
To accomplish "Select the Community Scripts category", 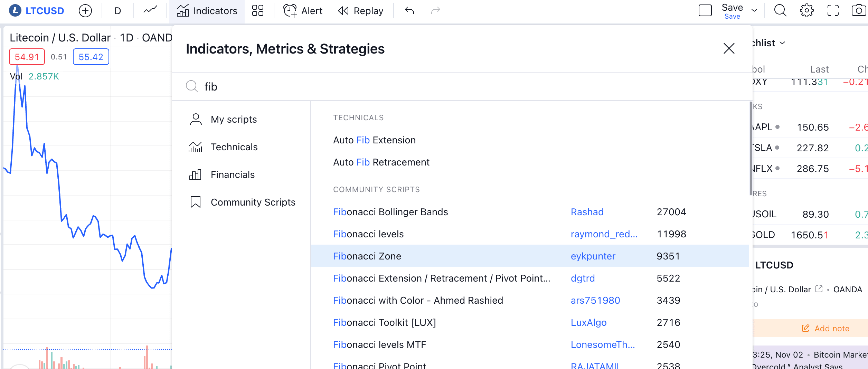I will tap(241, 202).
